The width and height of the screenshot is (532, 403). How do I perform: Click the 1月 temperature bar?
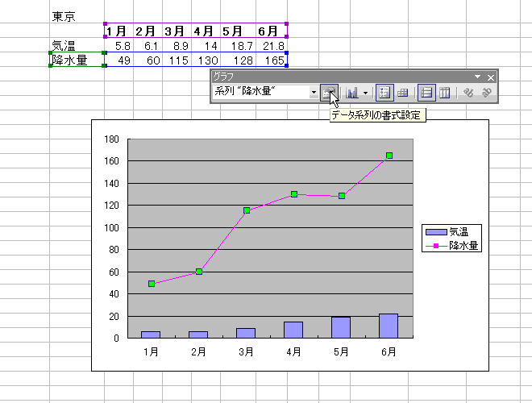pos(151,334)
